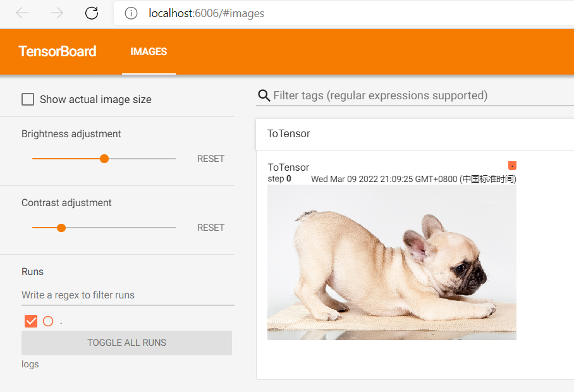The image size is (574, 392).
Task: Enable Show actual image size checkbox
Action: 28,99
